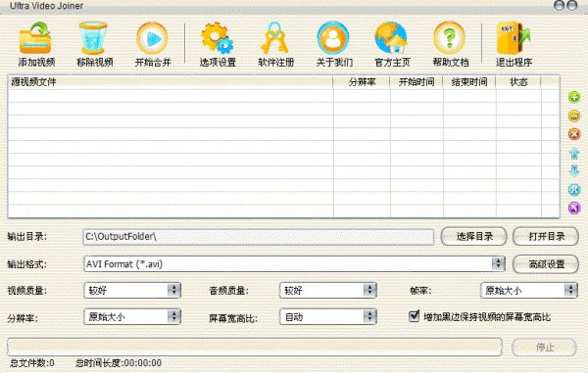The height and width of the screenshot is (373, 588).
Task: Click the green plus side icon
Action: point(574,97)
